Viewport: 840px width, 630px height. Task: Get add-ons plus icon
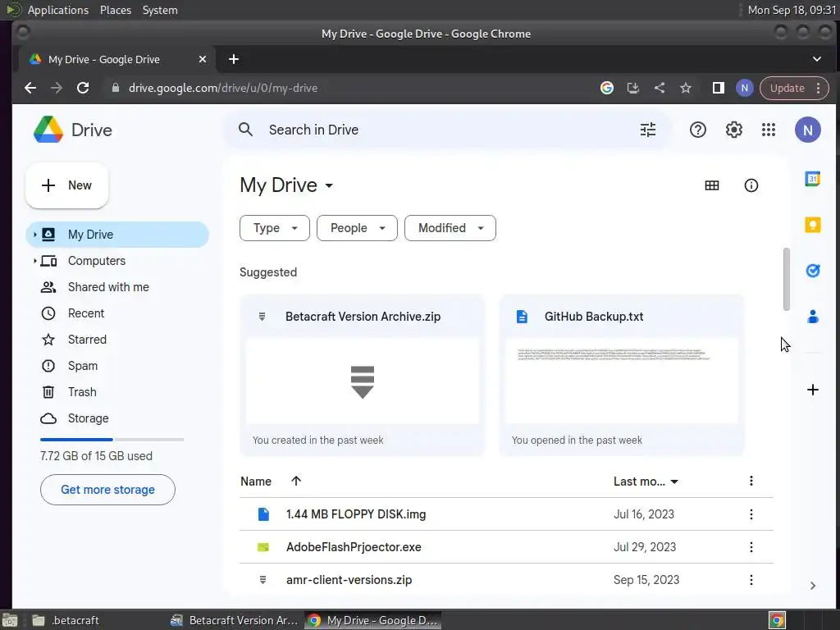click(x=812, y=390)
